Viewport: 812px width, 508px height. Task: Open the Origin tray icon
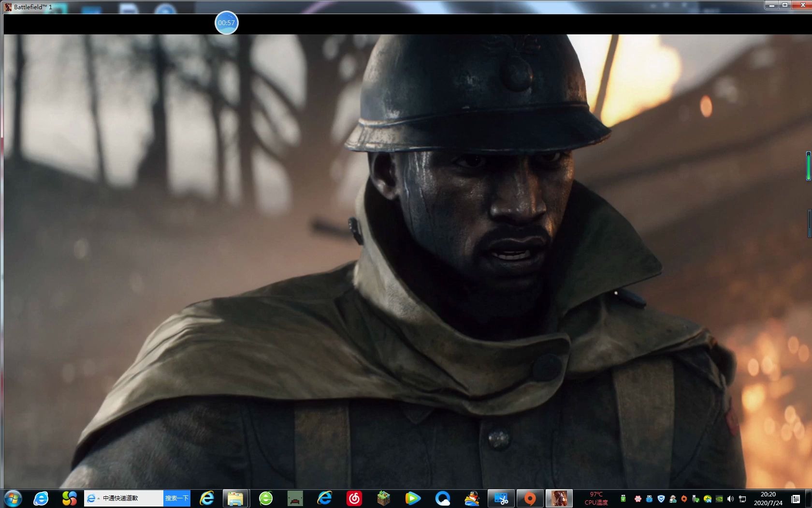pos(684,499)
